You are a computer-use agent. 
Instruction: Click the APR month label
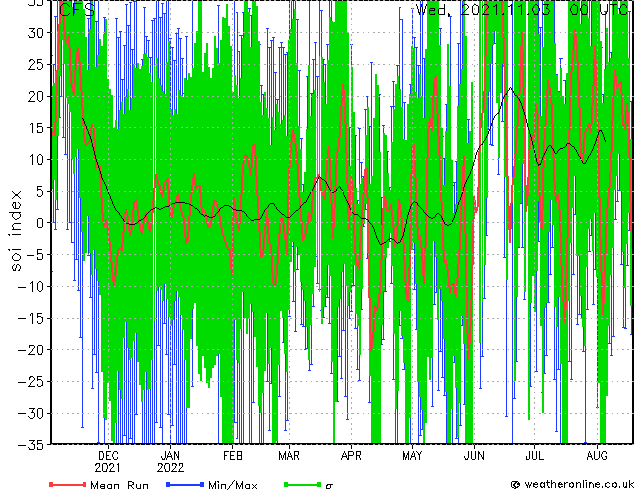coord(351,456)
